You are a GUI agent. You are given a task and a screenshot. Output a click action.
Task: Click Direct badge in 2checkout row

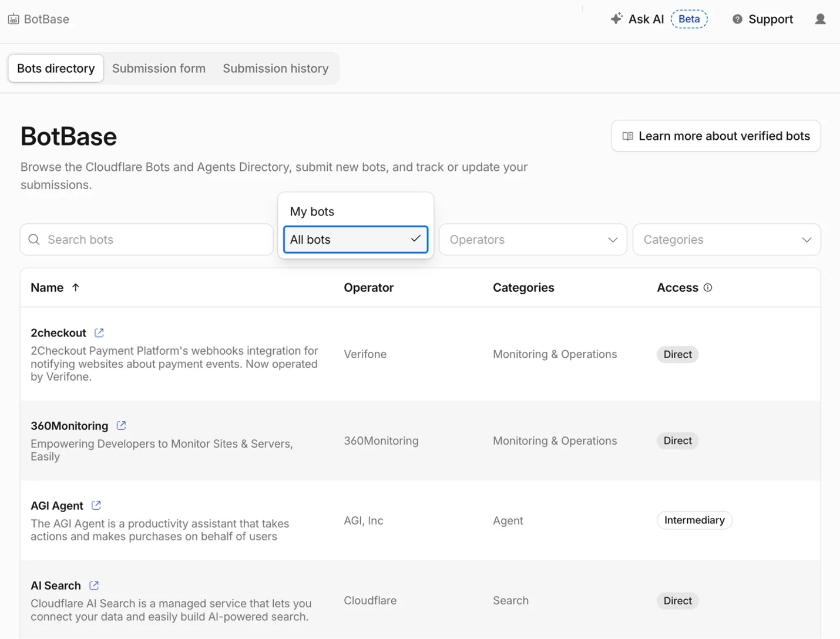678,354
